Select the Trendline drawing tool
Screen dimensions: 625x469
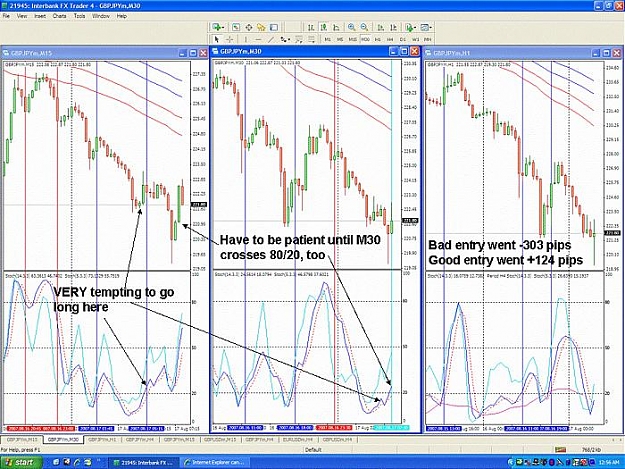coord(271,39)
